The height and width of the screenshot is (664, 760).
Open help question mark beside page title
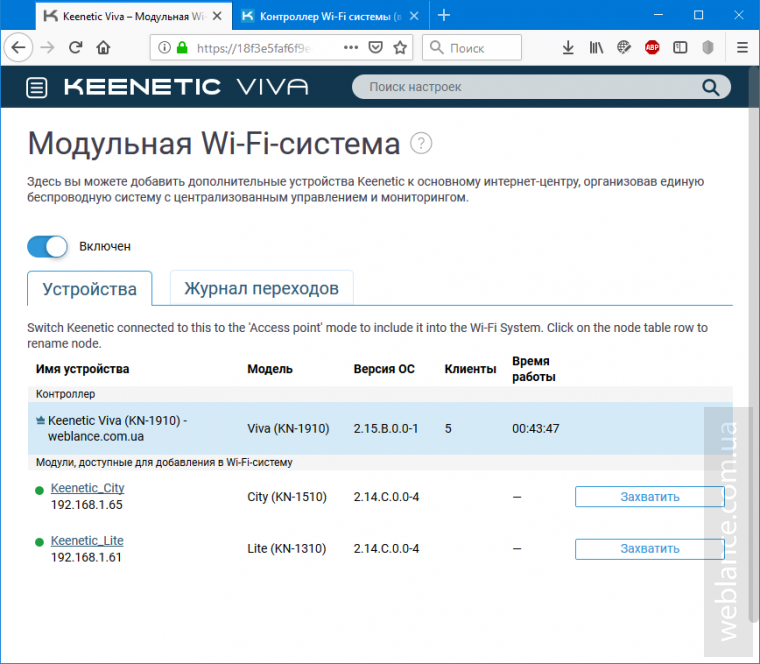421,143
